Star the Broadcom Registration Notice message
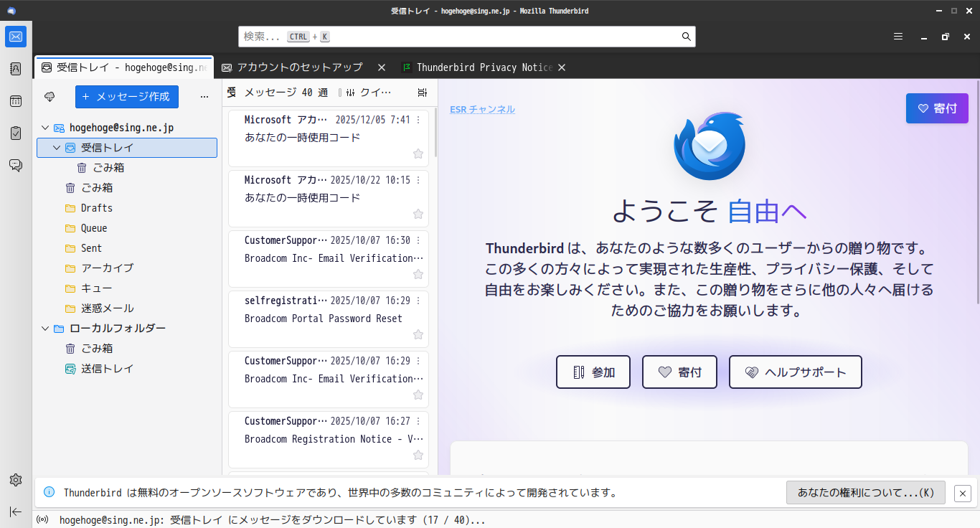This screenshot has height=528, width=980. 418,455
